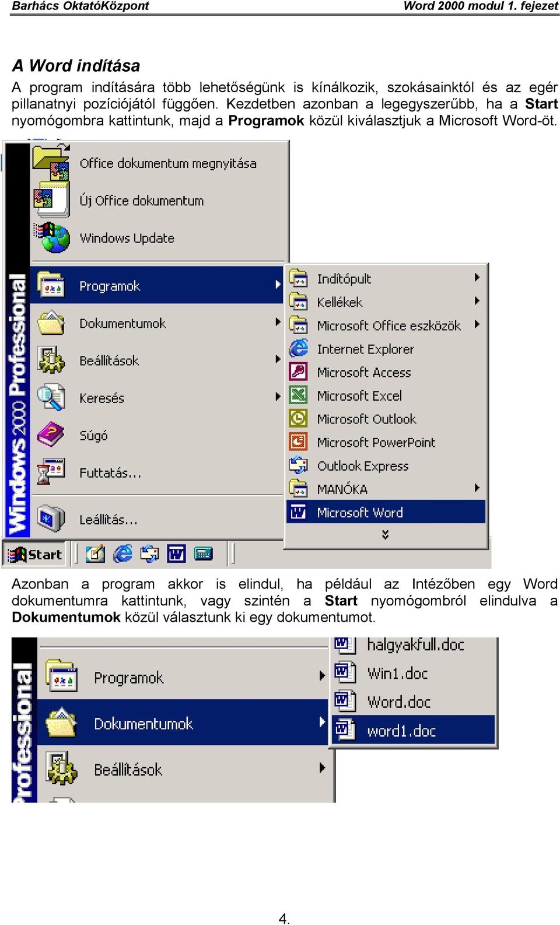Open Microsoft Outlook via its clock icon
560x925 pixels.
(299, 419)
